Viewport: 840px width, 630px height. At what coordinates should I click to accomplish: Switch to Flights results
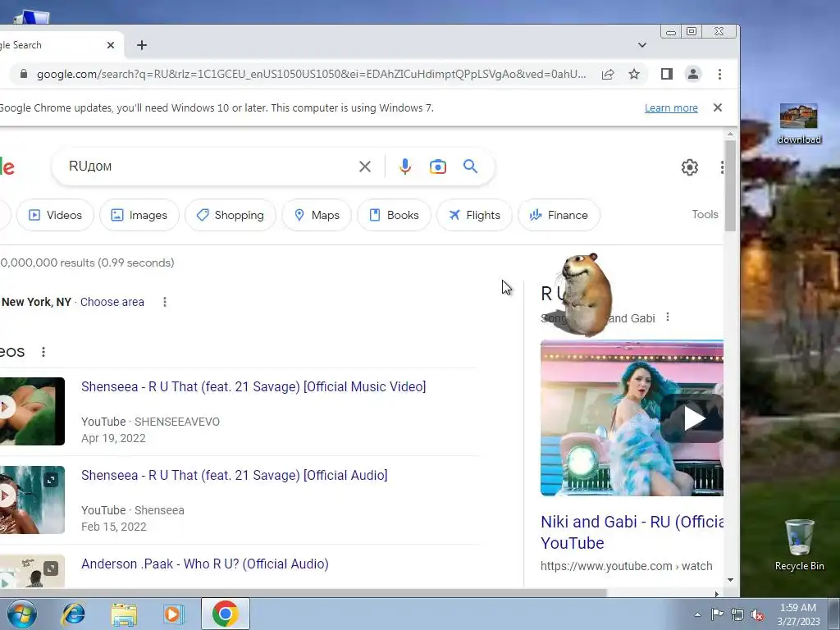(x=474, y=216)
